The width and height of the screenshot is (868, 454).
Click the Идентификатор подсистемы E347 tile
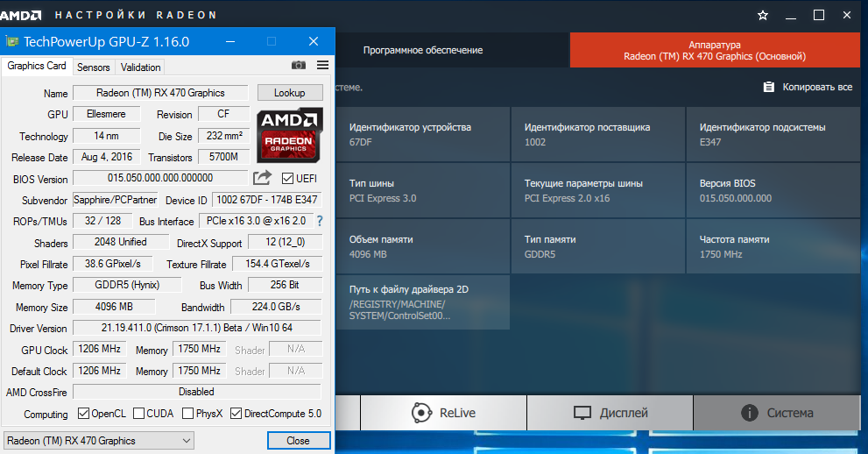[x=773, y=134]
